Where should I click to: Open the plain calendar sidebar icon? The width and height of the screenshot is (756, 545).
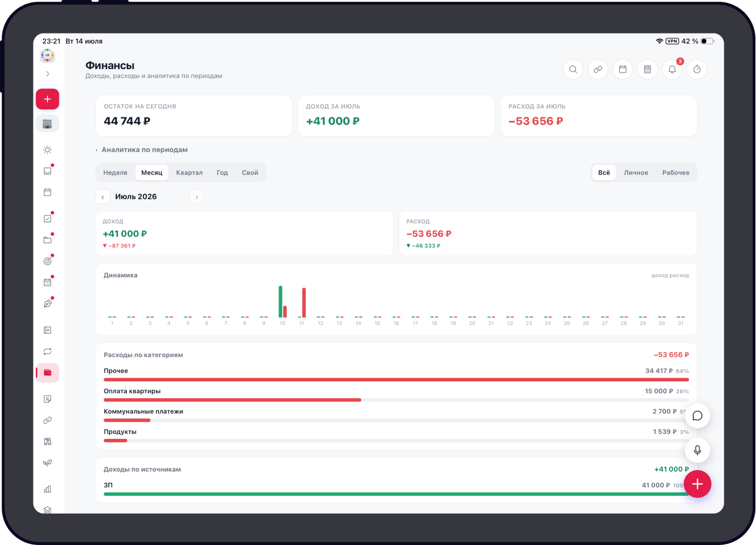point(47,192)
